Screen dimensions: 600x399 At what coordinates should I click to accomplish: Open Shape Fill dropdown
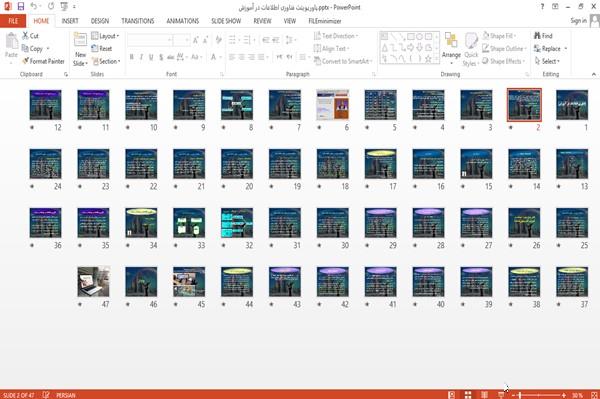pos(499,36)
